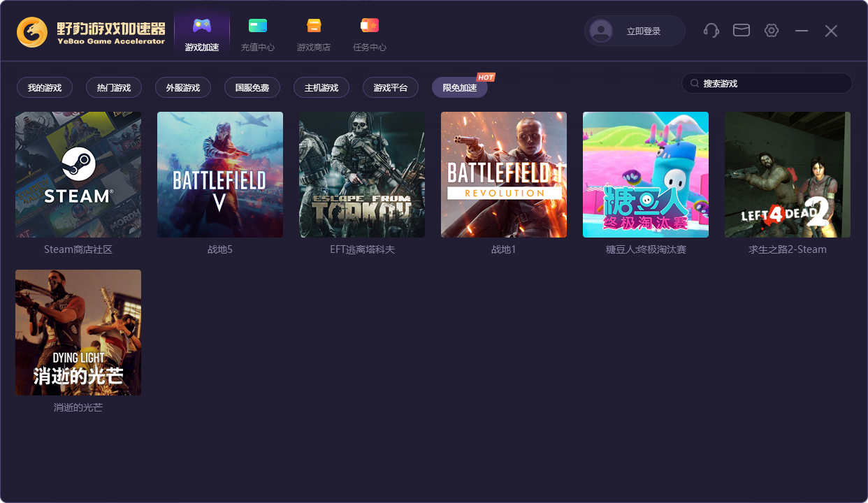Click the 战地5 label
Screen dimensions: 868x503
(220, 249)
